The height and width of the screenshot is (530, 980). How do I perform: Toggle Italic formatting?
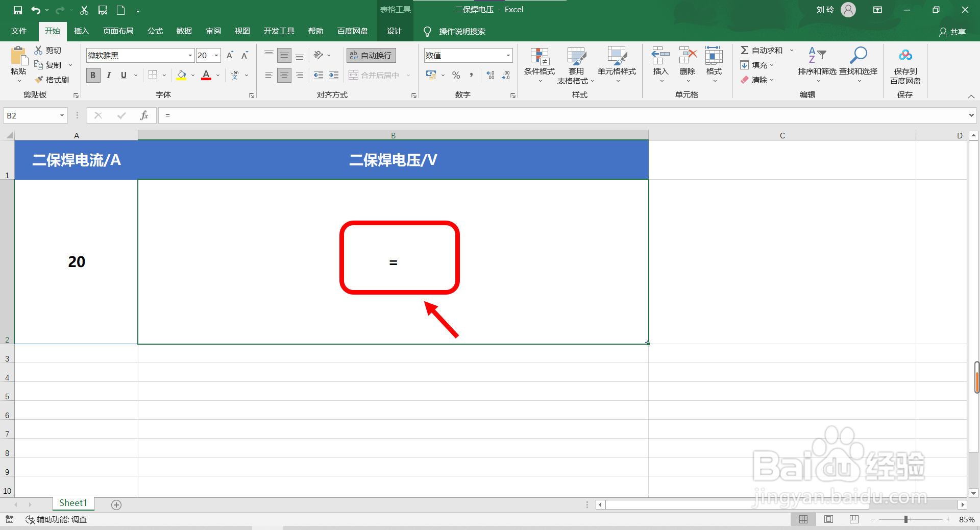click(x=108, y=75)
